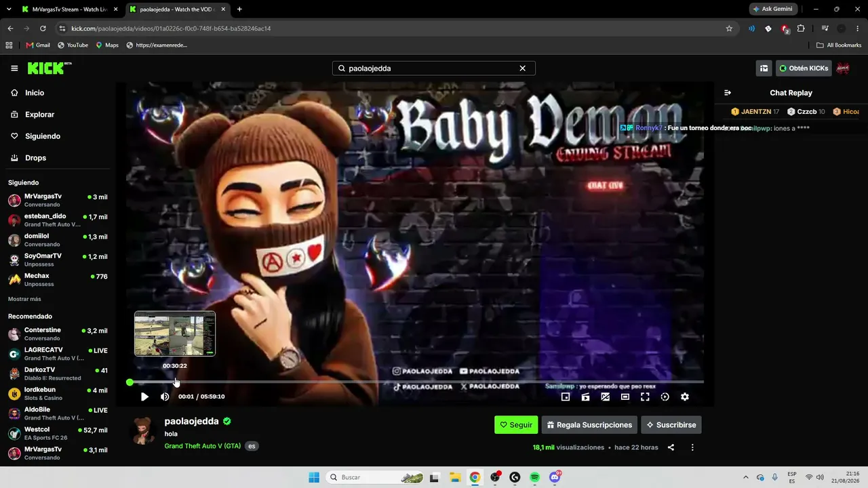This screenshot has width=868, height=488.
Task: Collapse the Chat Replay panel
Action: tap(728, 93)
